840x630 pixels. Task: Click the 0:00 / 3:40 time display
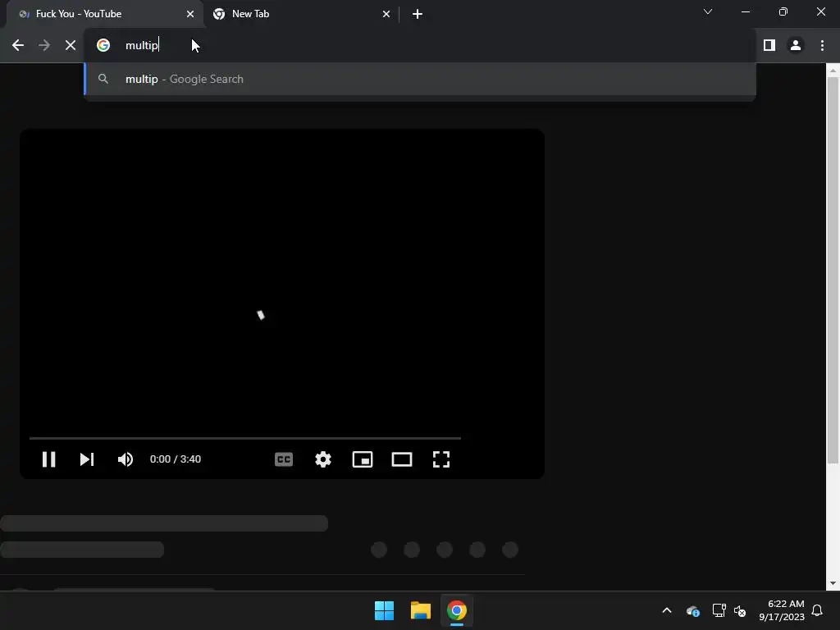(x=176, y=459)
